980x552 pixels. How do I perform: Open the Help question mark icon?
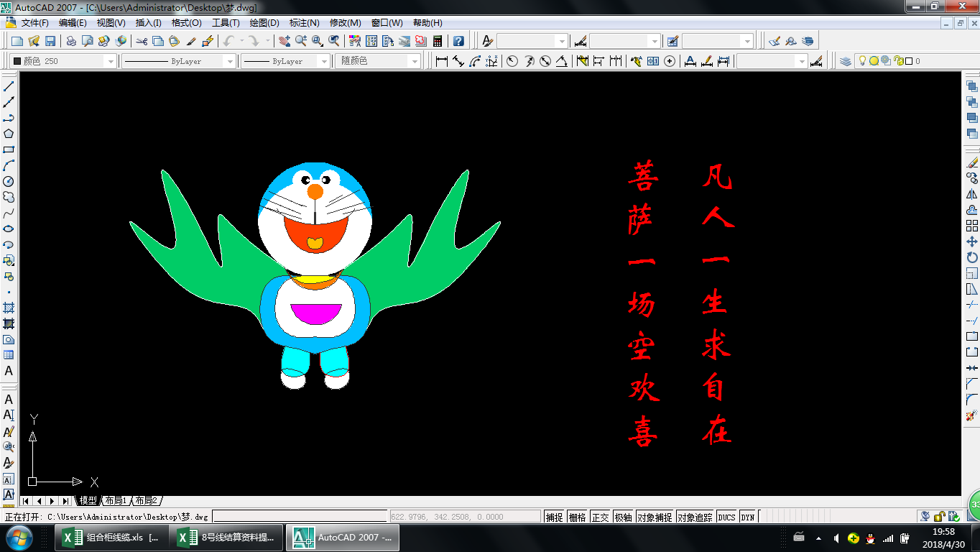pos(458,41)
